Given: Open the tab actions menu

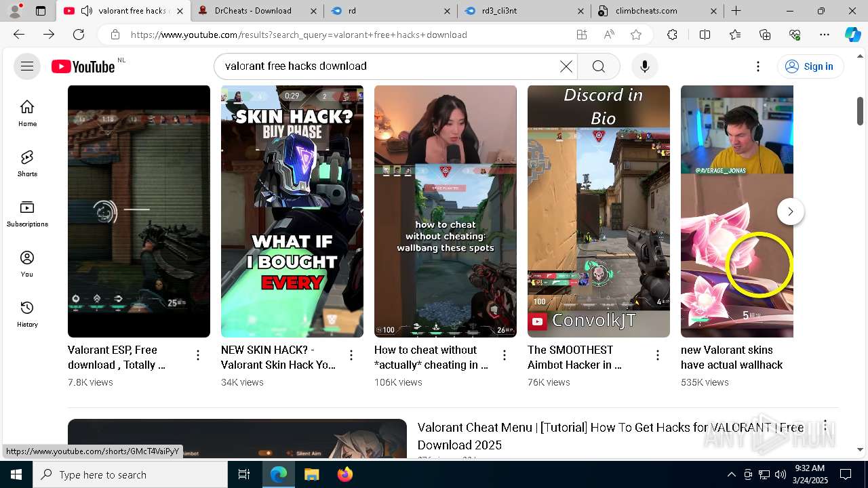Looking at the screenshot, I should coord(41,11).
